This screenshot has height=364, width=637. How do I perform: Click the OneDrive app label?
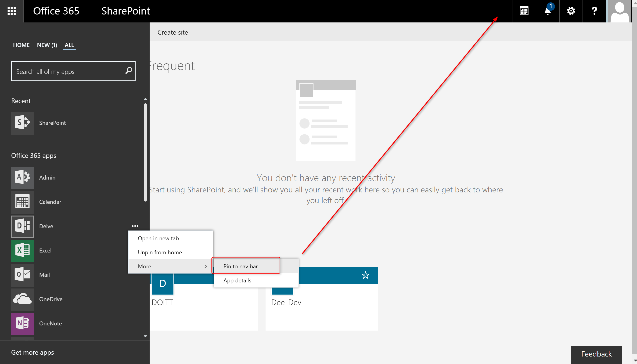point(51,299)
